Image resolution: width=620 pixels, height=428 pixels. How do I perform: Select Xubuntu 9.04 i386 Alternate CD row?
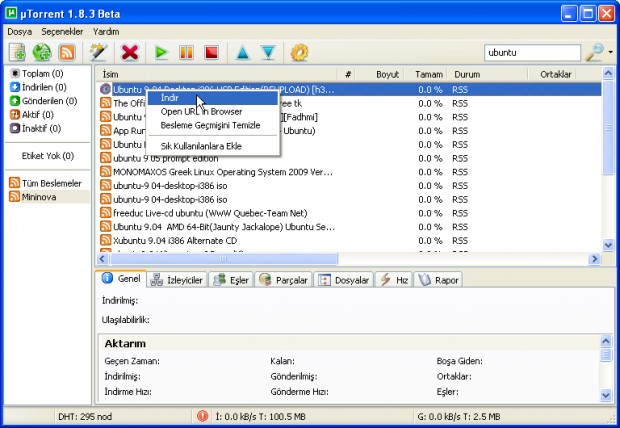(x=350, y=241)
